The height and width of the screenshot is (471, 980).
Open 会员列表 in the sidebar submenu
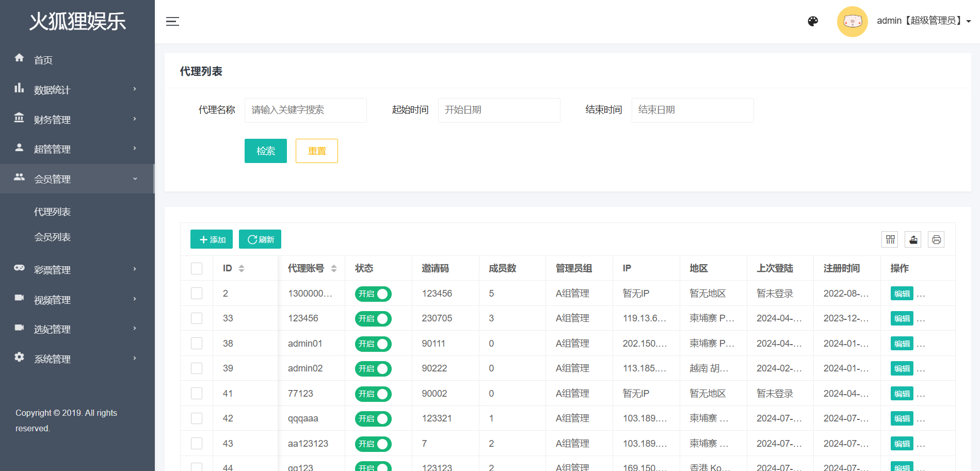click(52, 237)
